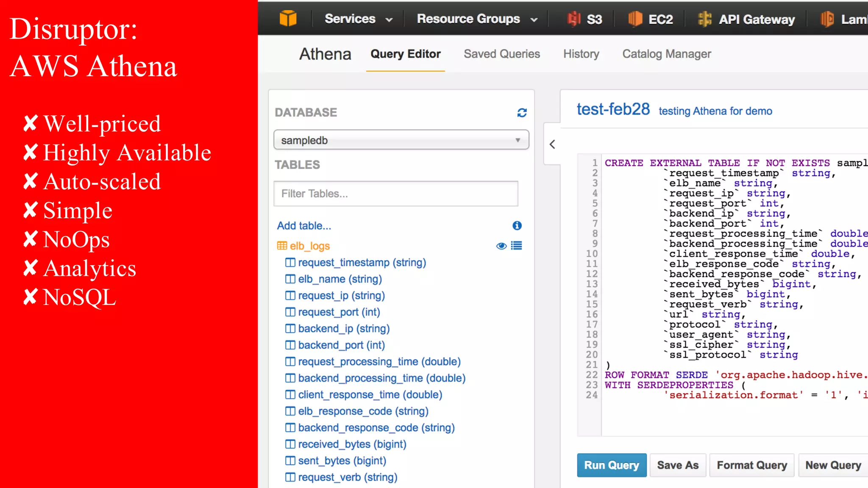Image resolution: width=868 pixels, height=488 pixels.
Task: Click the ROW FORMAT SERDE line
Action: coord(736,375)
